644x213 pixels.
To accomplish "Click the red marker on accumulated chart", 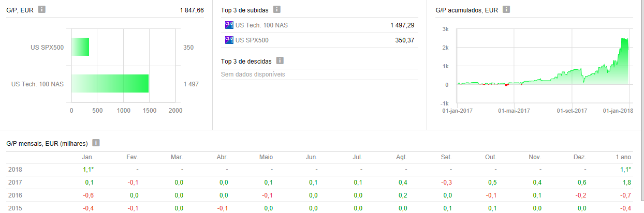I will 506,85.
